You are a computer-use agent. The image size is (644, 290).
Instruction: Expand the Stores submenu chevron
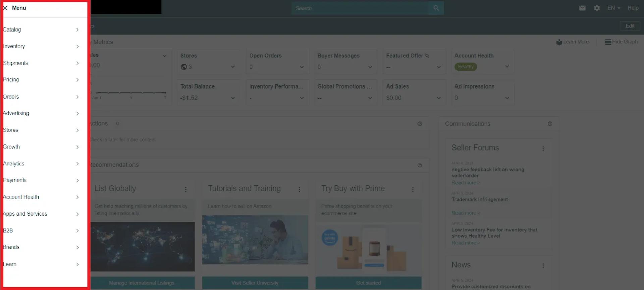coord(77,130)
